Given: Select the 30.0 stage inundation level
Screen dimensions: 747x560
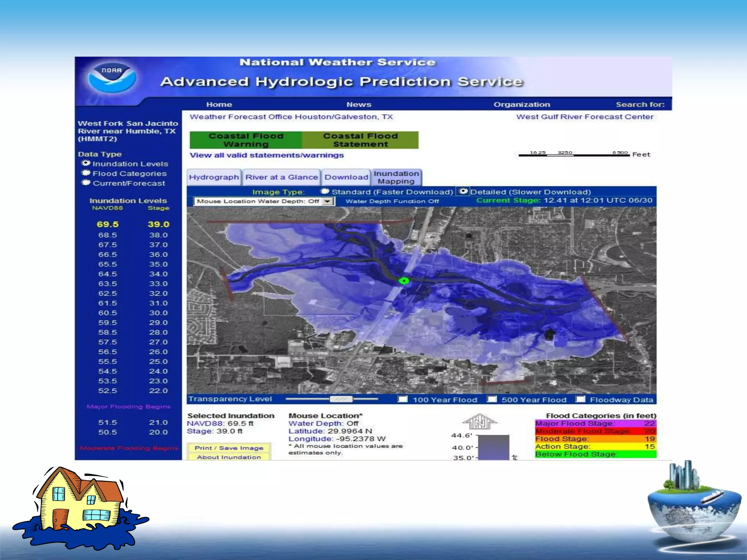Looking at the screenshot, I should pos(158,313).
